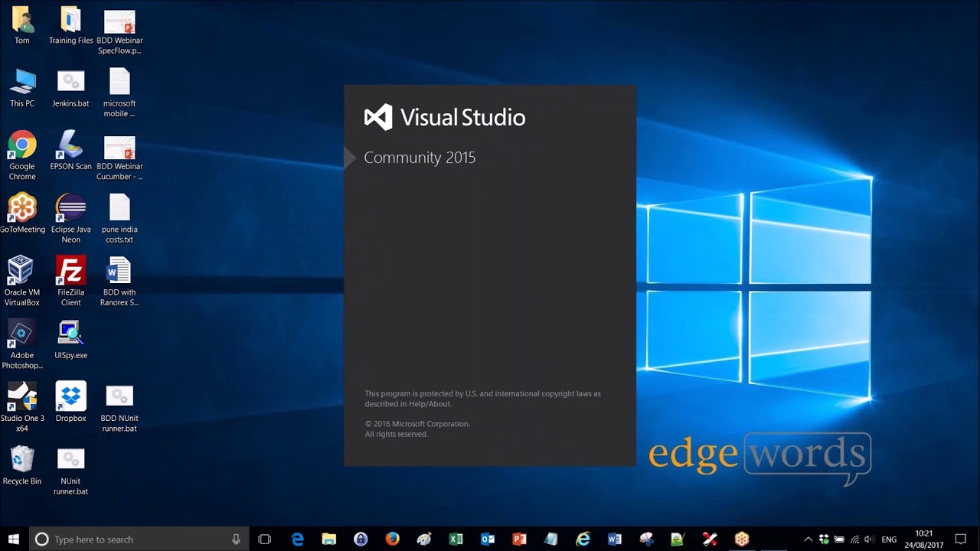Viewport: 980px width, 551px height.
Task: Show hidden system tray icons
Action: pyautogui.click(x=808, y=539)
